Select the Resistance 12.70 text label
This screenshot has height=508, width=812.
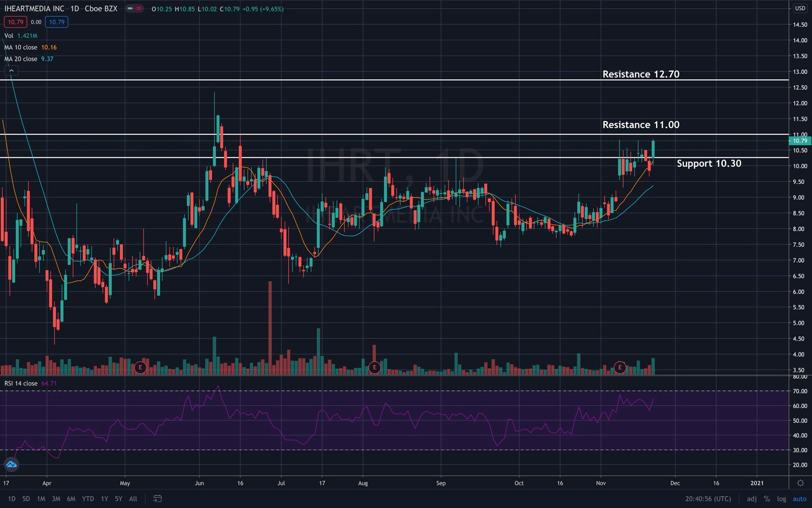[641, 74]
